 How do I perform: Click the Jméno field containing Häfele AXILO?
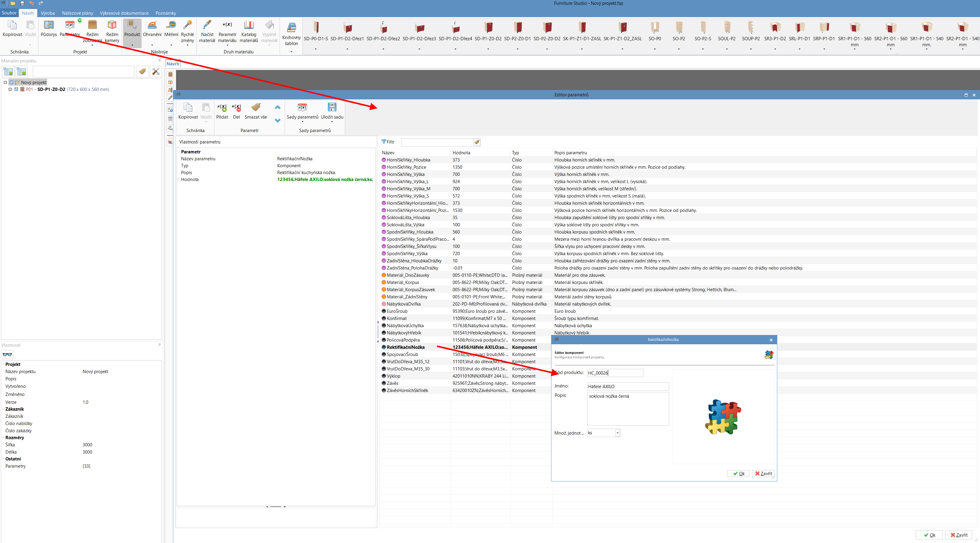[628, 386]
